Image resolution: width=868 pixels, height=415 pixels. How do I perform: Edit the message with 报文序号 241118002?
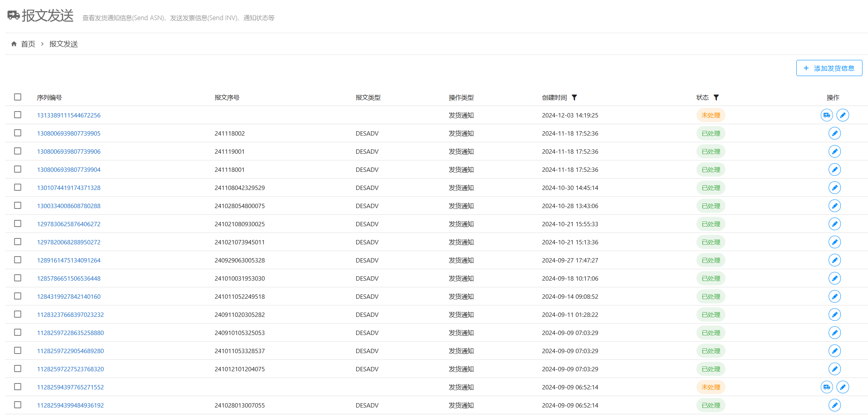point(834,133)
